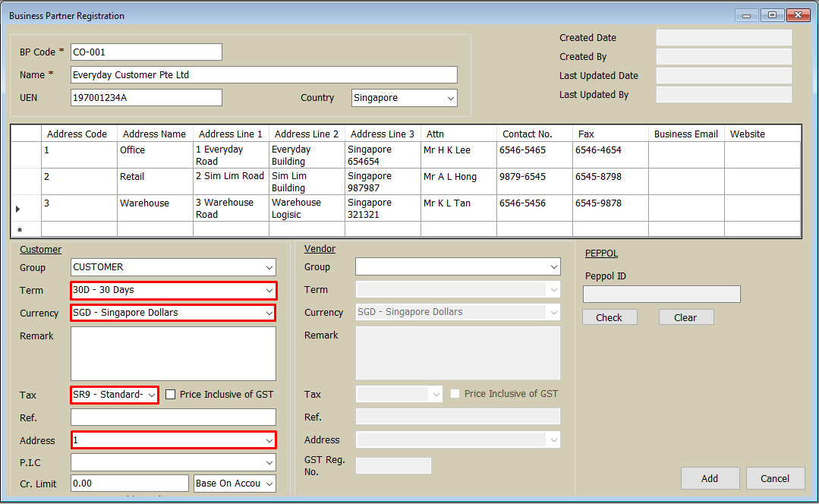Click the Attn column header
This screenshot has width=819, height=504.
[458, 134]
